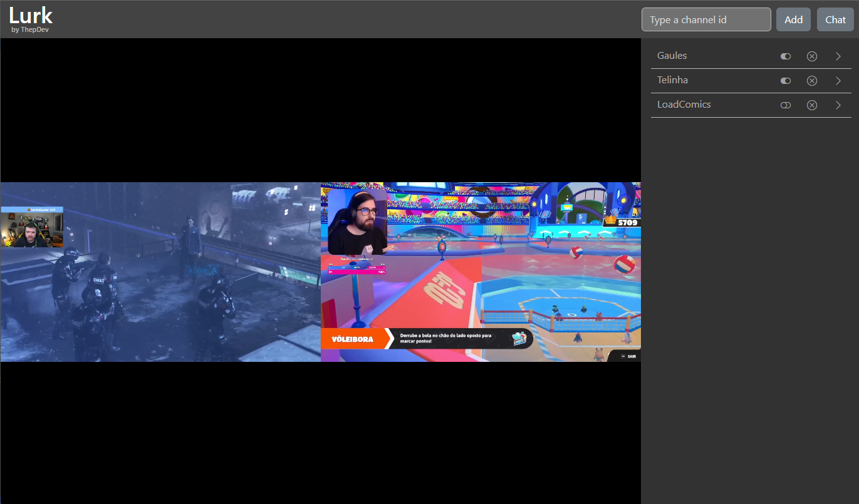
Task: Expand the Gaules channel chevron
Action: [838, 56]
